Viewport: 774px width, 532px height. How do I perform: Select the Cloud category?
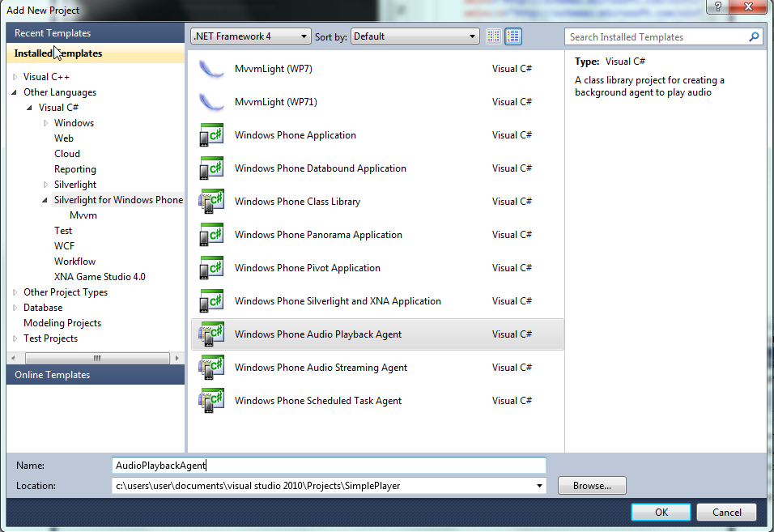pyautogui.click(x=67, y=154)
